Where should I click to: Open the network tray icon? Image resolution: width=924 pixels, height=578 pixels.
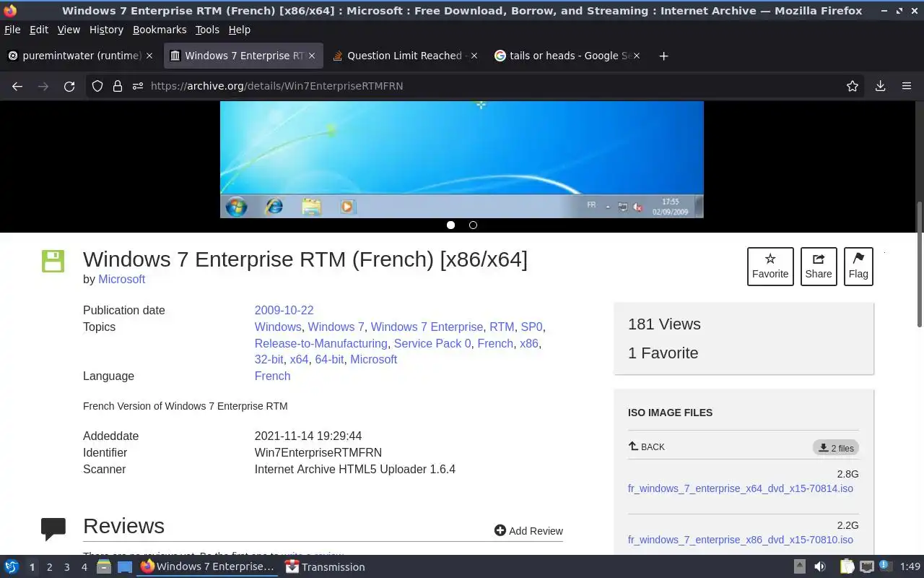[x=867, y=567]
